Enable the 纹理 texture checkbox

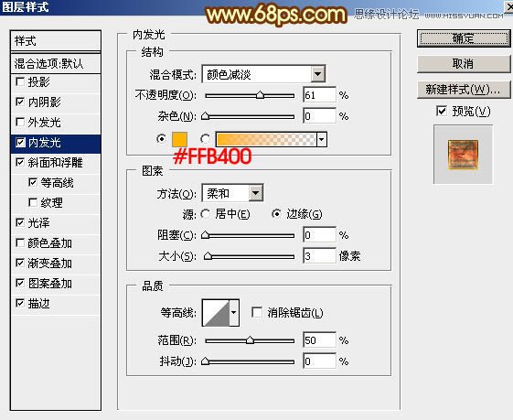click(x=33, y=202)
